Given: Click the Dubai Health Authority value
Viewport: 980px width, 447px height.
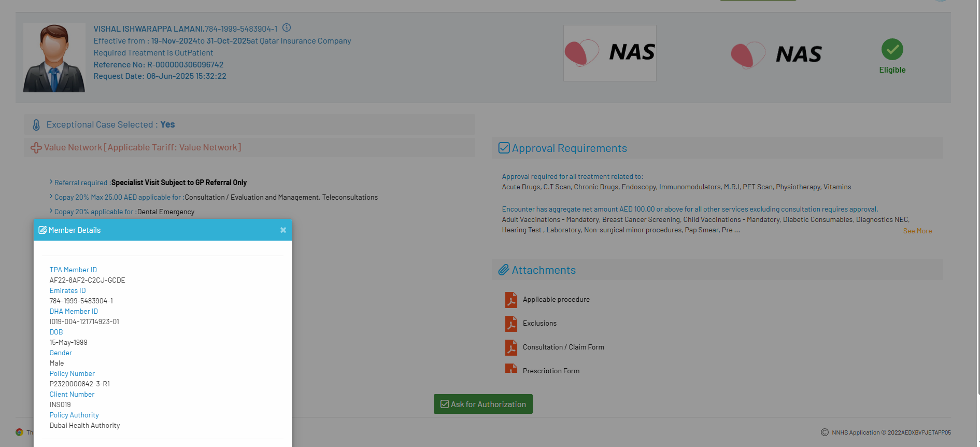Looking at the screenshot, I should pos(84,425).
